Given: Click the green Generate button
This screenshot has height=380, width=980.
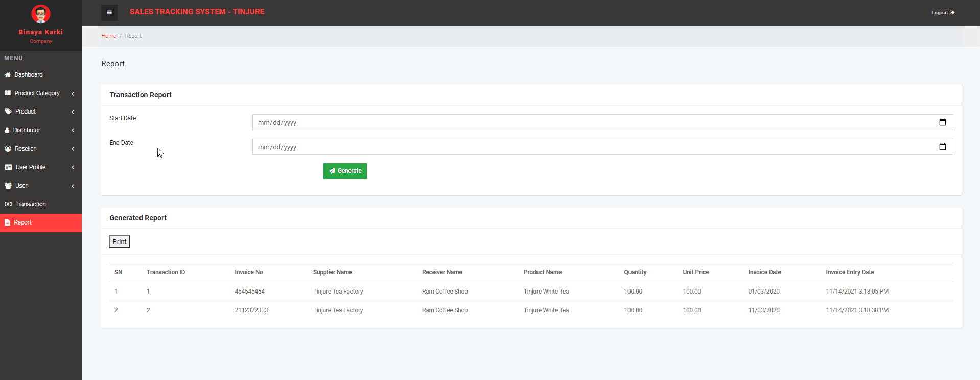Looking at the screenshot, I should point(345,171).
